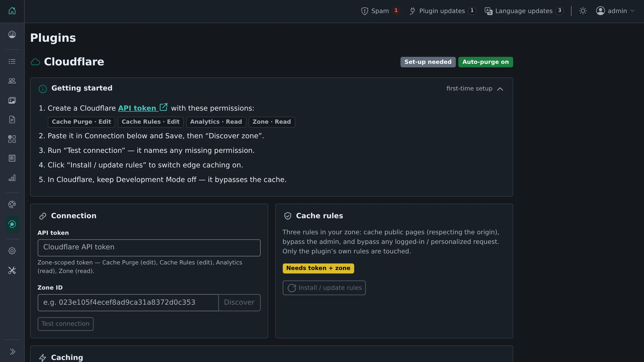644x362 pixels.
Task: Open the blocks grid icon
Action: click(x=12, y=139)
